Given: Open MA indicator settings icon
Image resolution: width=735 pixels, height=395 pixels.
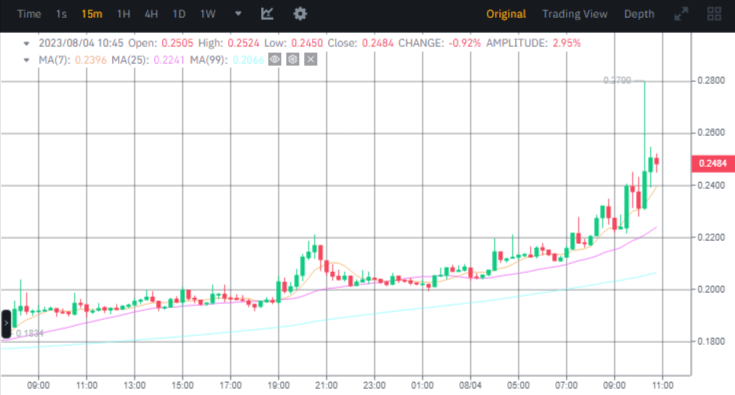Looking at the screenshot, I should pyautogui.click(x=292, y=60).
